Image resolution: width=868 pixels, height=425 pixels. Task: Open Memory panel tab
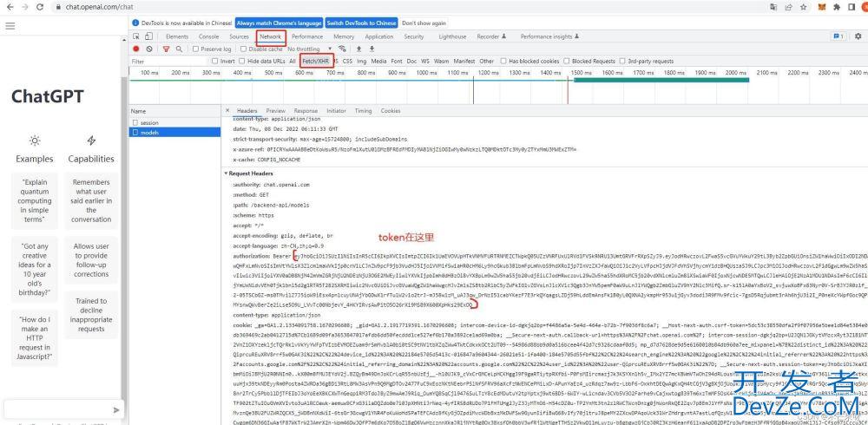pyautogui.click(x=344, y=36)
